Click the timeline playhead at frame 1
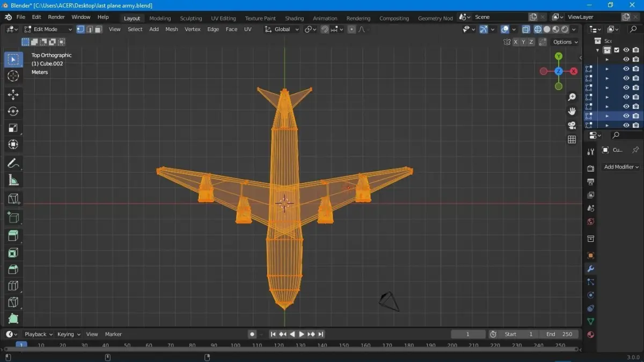Image resolution: width=644 pixels, height=362 pixels. 21,345
